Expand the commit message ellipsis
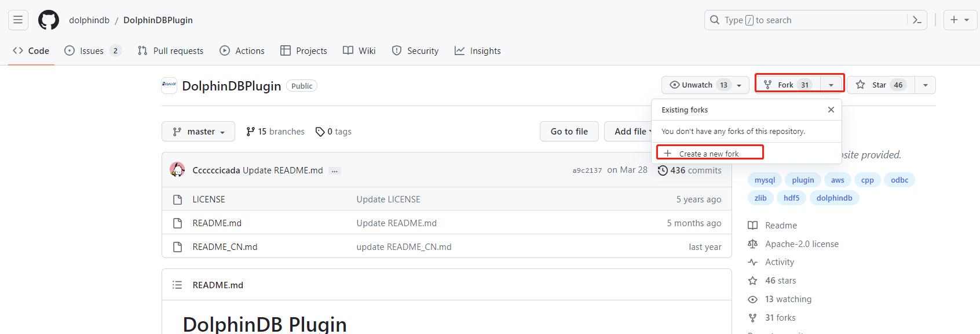Viewport: 980px width, 334px height. tap(335, 170)
